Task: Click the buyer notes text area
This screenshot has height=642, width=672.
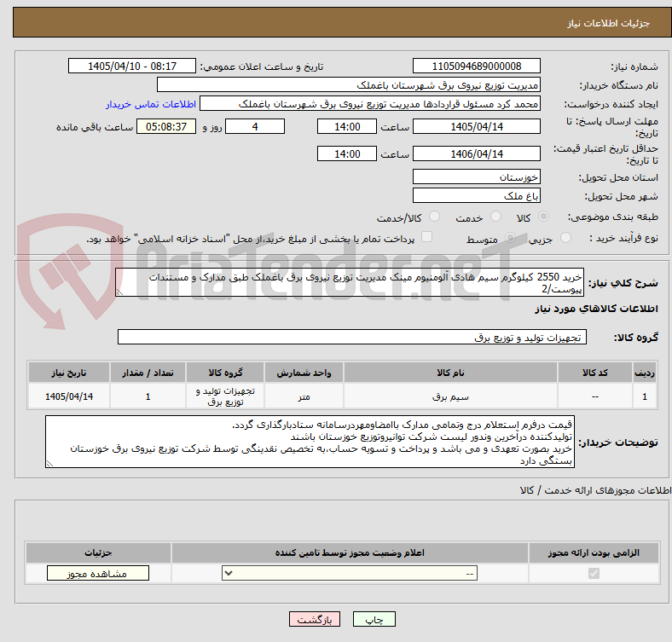Action: [310, 442]
